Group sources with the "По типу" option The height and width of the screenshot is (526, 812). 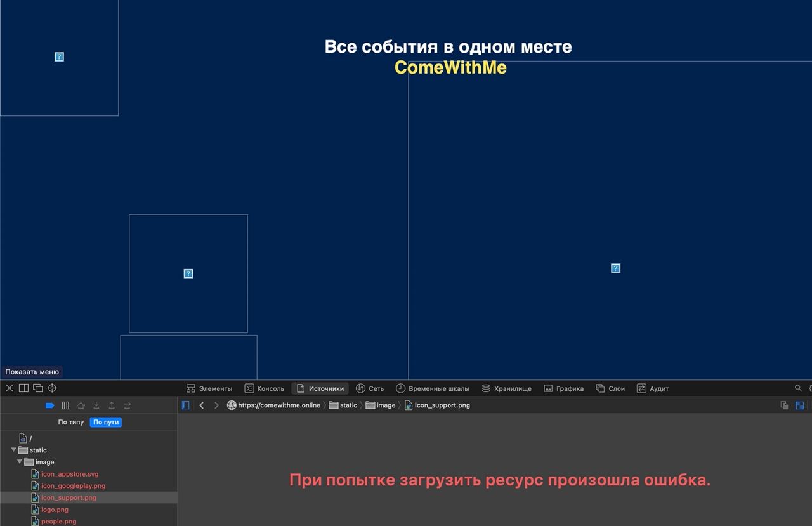pos(71,422)
